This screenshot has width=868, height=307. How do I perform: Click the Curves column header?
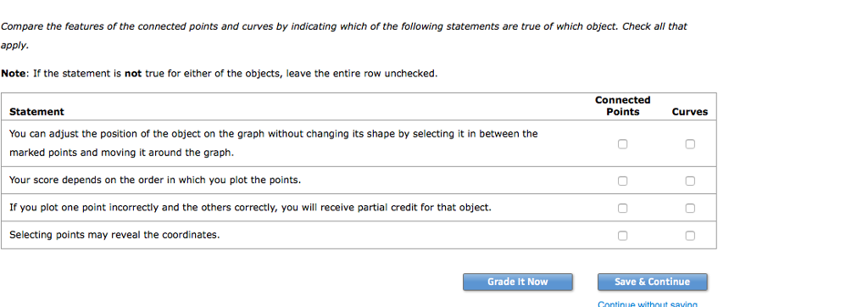pos(690,112)
